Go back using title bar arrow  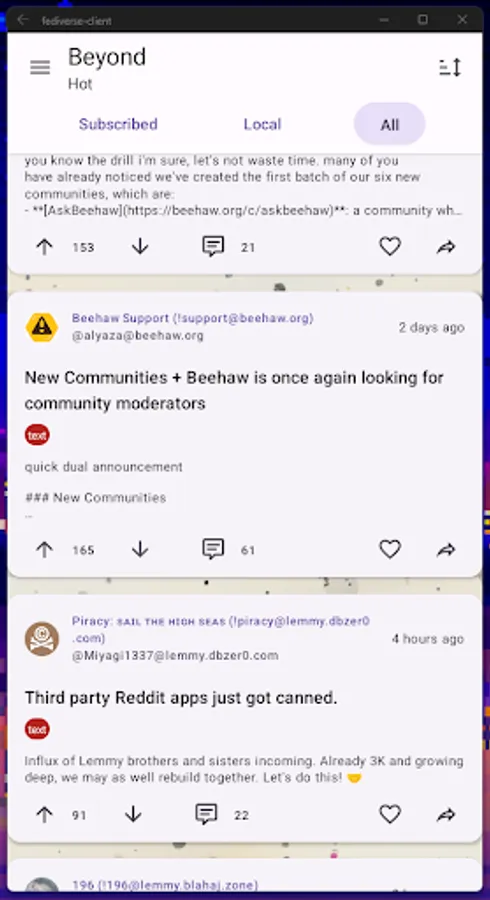(23, 20)
